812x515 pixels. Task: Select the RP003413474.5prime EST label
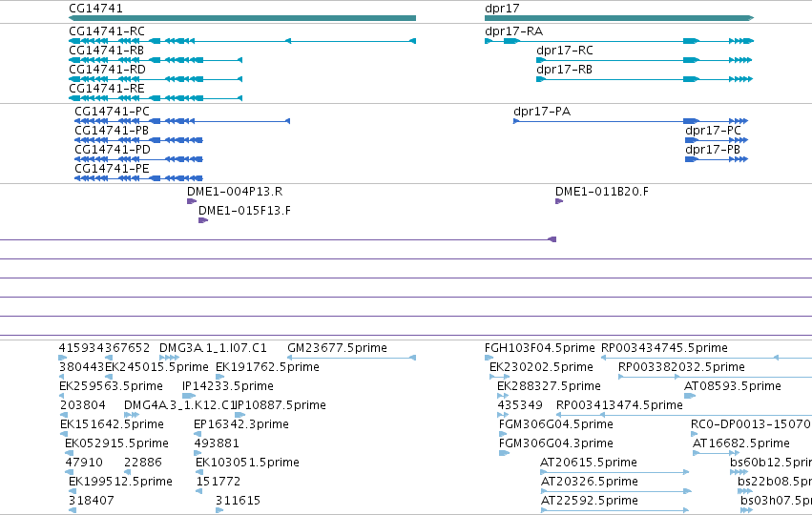pos(619,405)
